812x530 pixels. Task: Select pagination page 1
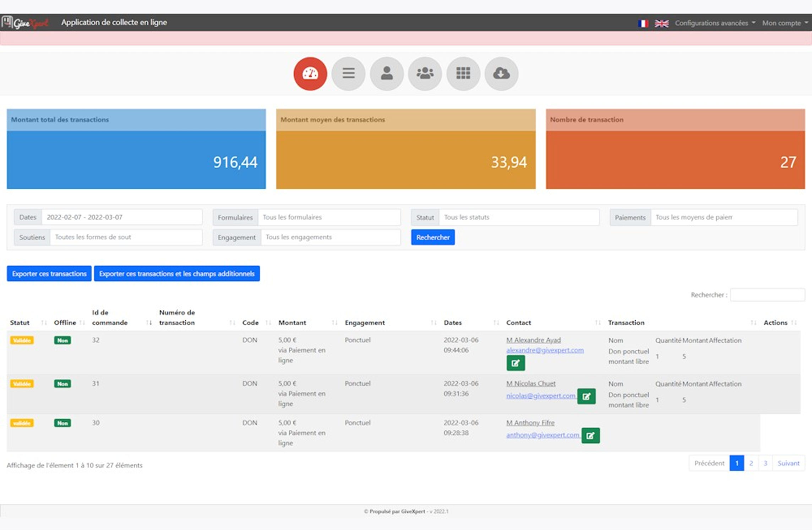tap(737, 463)
